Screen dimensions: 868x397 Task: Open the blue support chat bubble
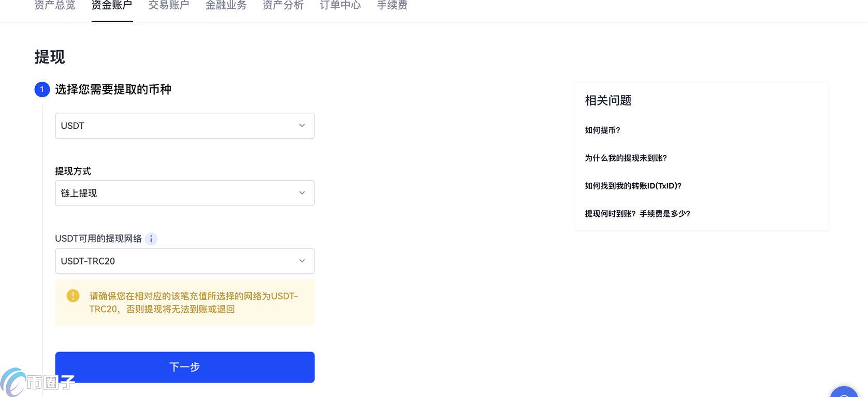tap(844, 393)
